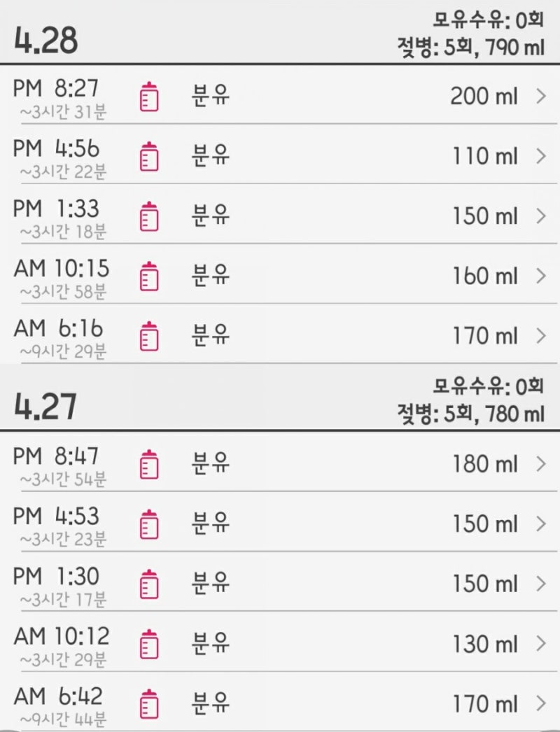This screenshot has height=732, width=560.
Task: Tap bottle icon for 4.28 AM 10:15 feeding
Action: 149,276
